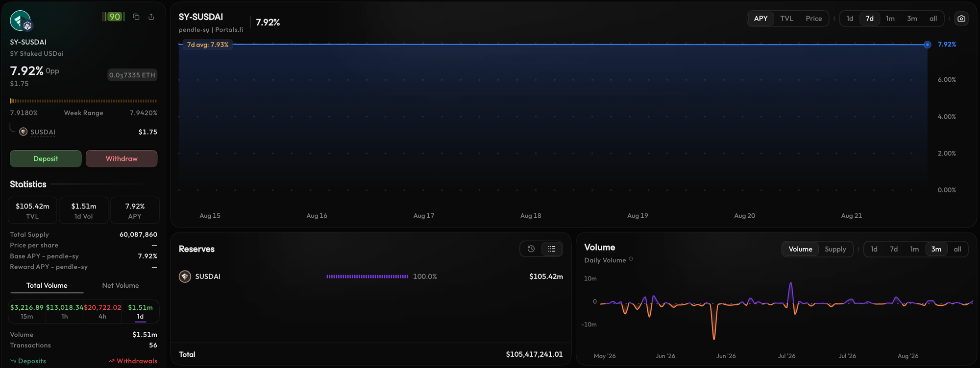This screenshot has height=368, width=980.
Task: Click the 7.9180% week range low value
Action: click(x=24, y=113)
